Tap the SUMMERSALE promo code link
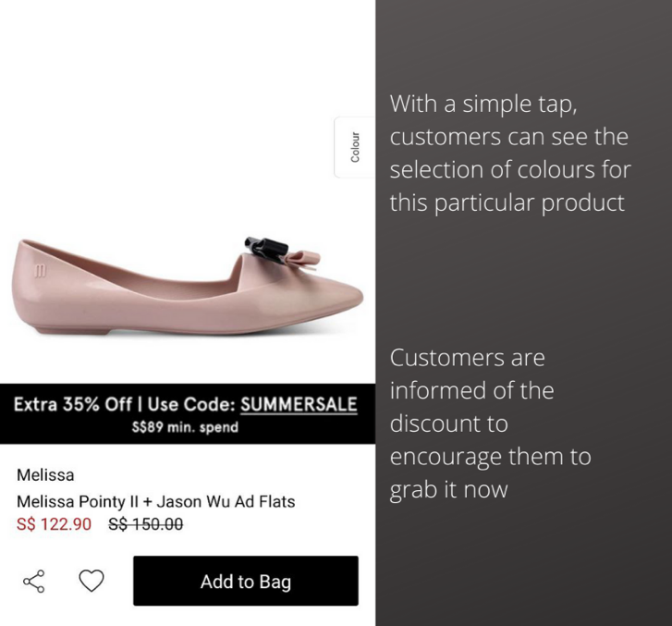This screenshot has height=626, width=672. (299, 404)
